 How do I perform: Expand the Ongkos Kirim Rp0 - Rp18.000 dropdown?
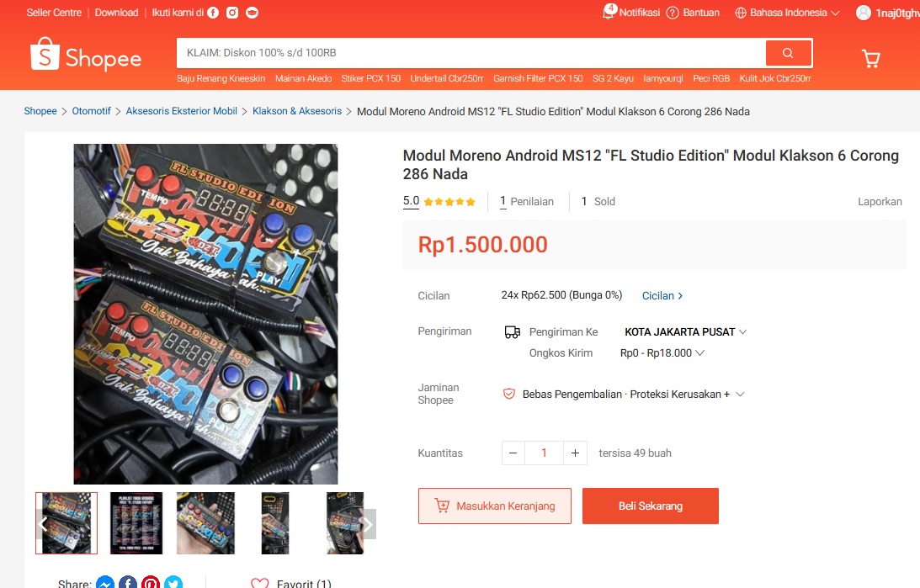click(662, 353)
